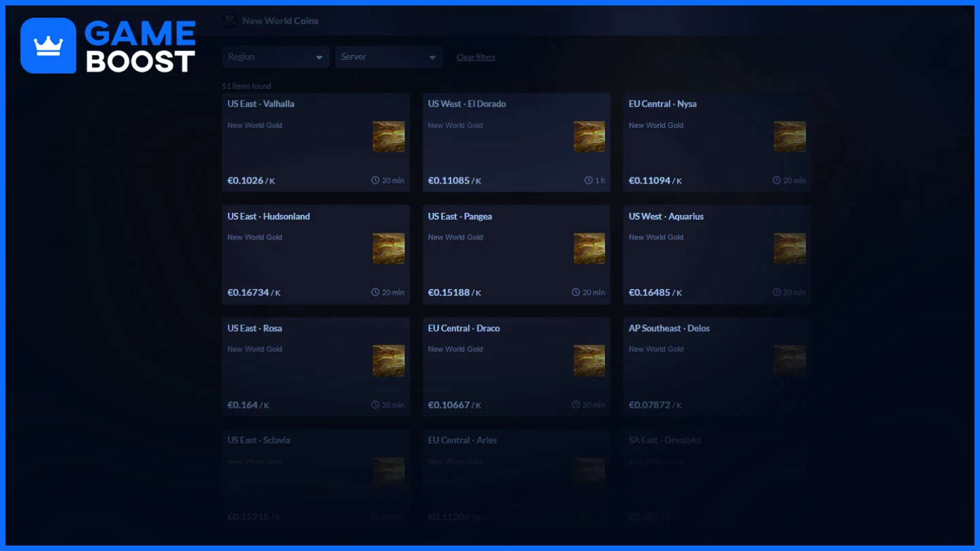980x551 pixels.
Task: Click gold thumbnail in Draco card
Action: click(x=589, y=361)
